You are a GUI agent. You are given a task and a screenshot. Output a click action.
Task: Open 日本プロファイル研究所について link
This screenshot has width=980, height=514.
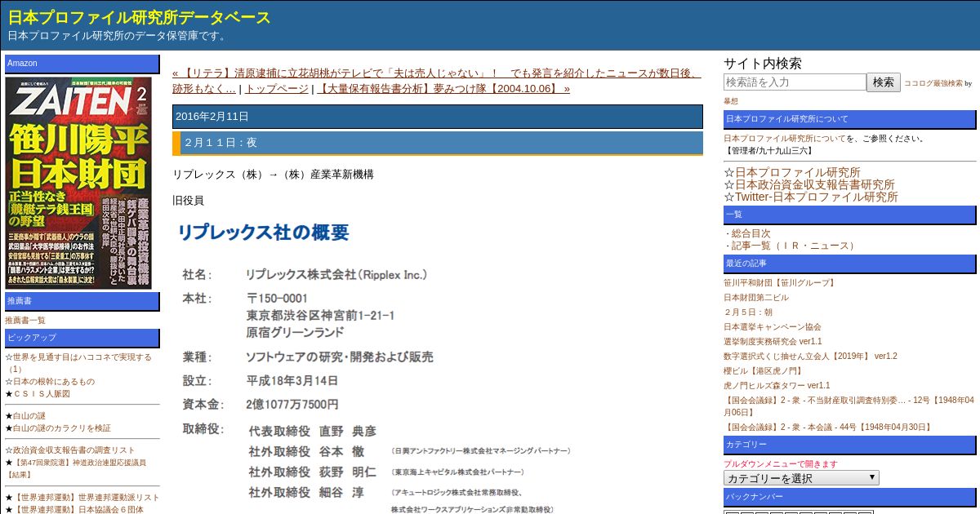pos(785,139)
